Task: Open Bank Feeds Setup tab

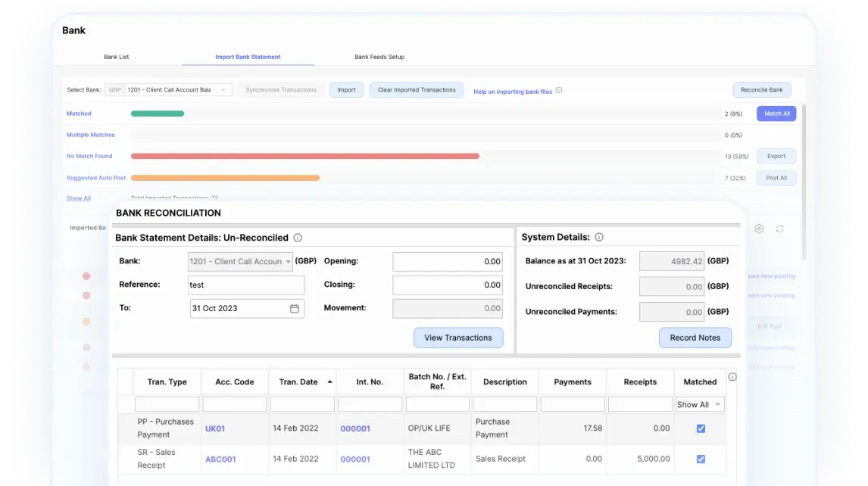Action: coord(379,57)
